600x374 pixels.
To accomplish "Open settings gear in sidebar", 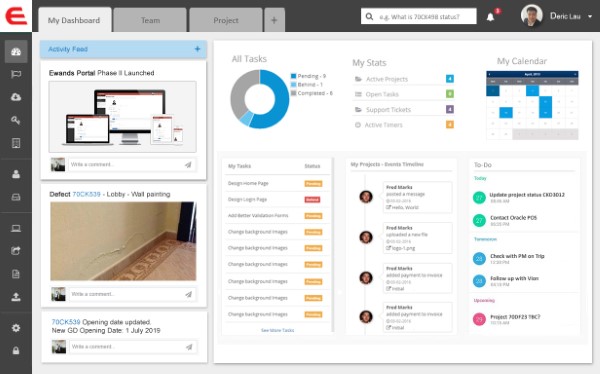I will click(16, 328).
